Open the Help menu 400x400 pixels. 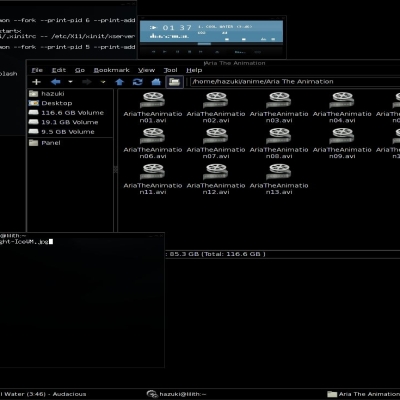194,70
